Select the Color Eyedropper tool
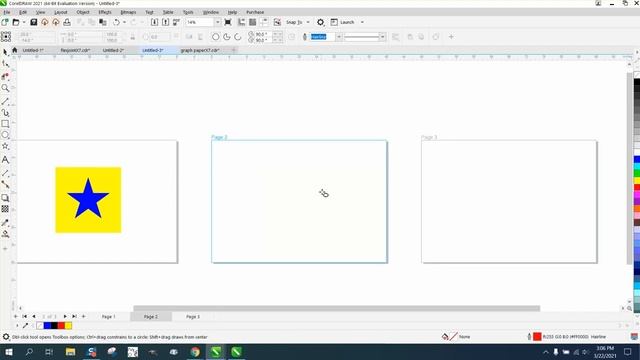Viewport: 640px width, 360px height. 5,222
